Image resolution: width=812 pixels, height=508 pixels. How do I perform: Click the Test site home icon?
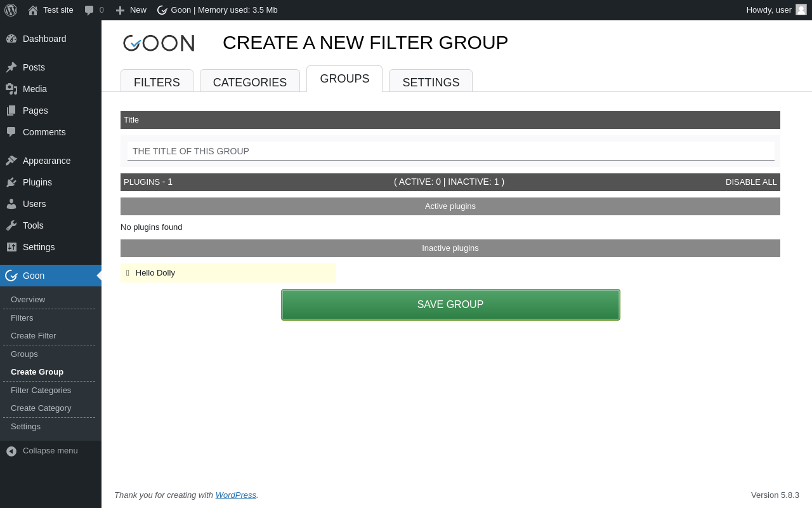(33, 10)
